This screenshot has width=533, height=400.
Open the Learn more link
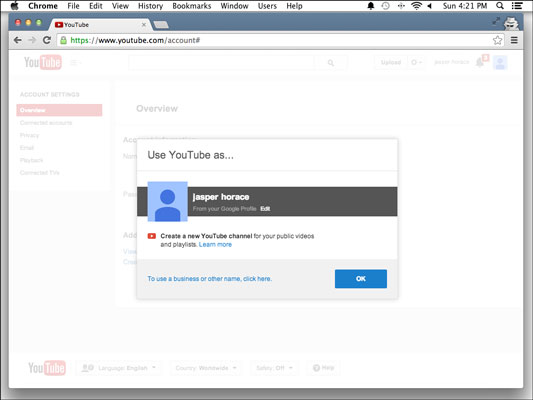pyautogui.click(x=215, y=244)
